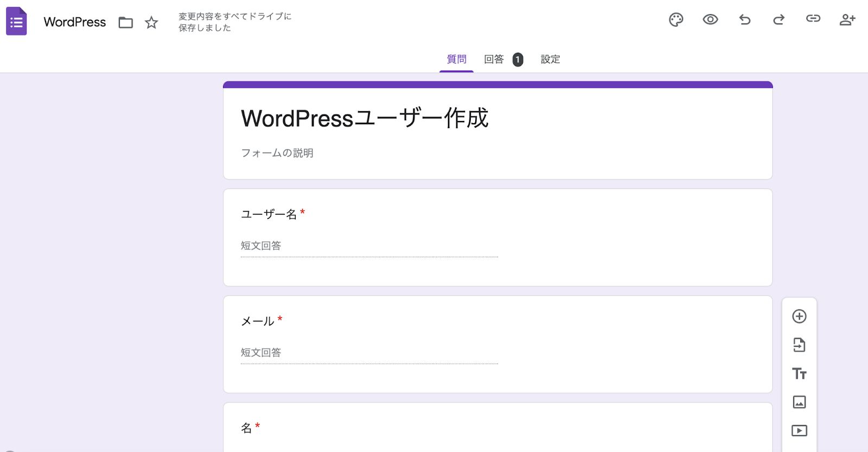Click the redo arrow

(x=778, y=20)
